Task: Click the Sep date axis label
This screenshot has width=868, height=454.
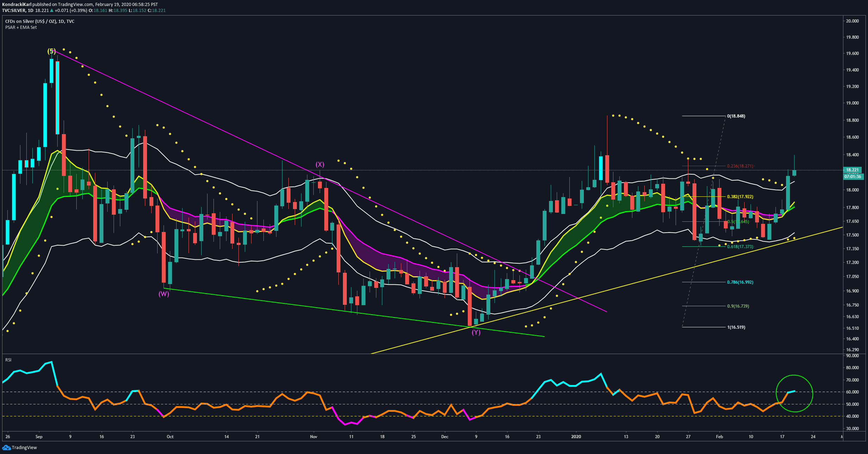Action: (x=39, y=437)
